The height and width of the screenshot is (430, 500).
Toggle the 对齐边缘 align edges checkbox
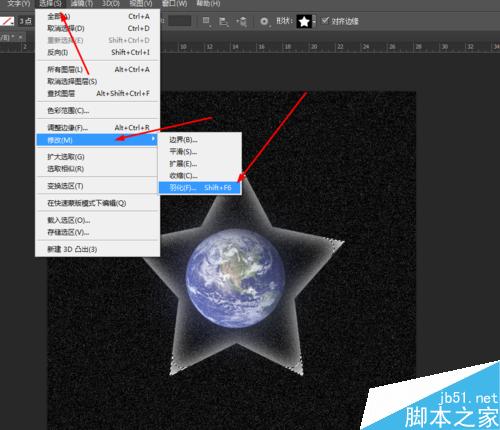coord(325,21)
